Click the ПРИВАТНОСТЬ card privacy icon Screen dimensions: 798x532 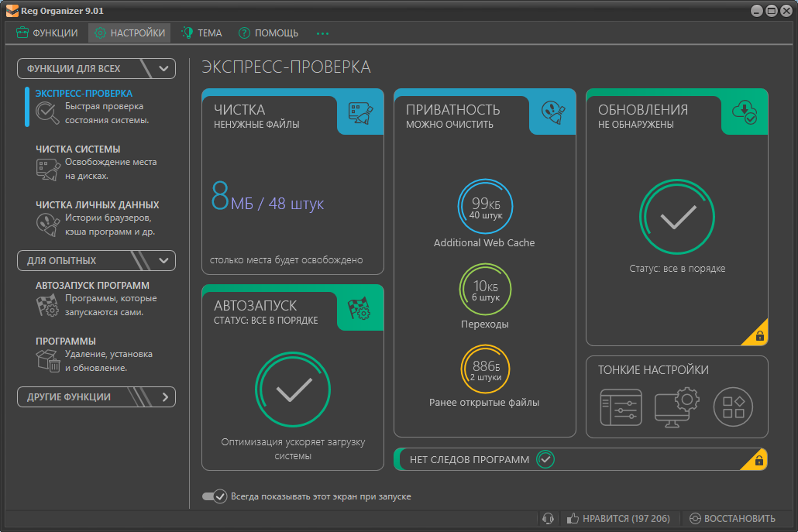point(552,112)
